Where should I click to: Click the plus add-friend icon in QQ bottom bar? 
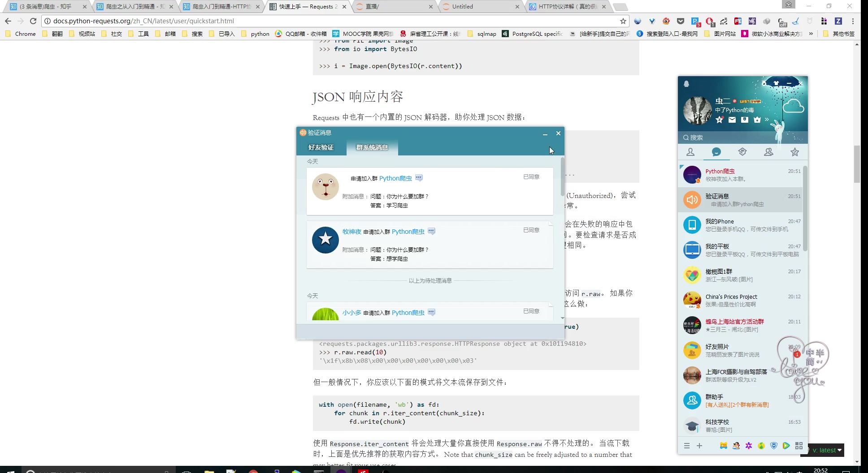699,446
